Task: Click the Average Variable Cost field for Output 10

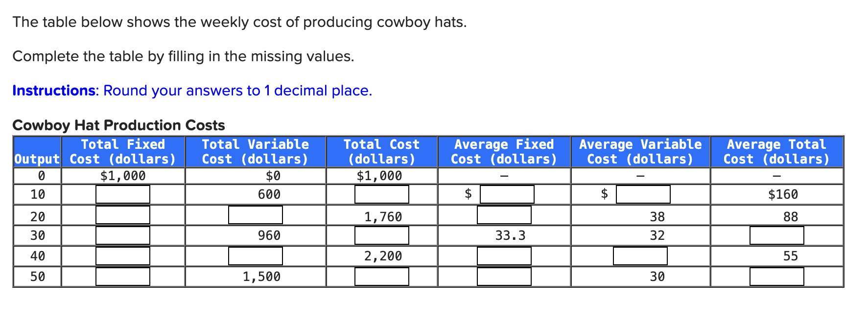Action: (642, 194)
